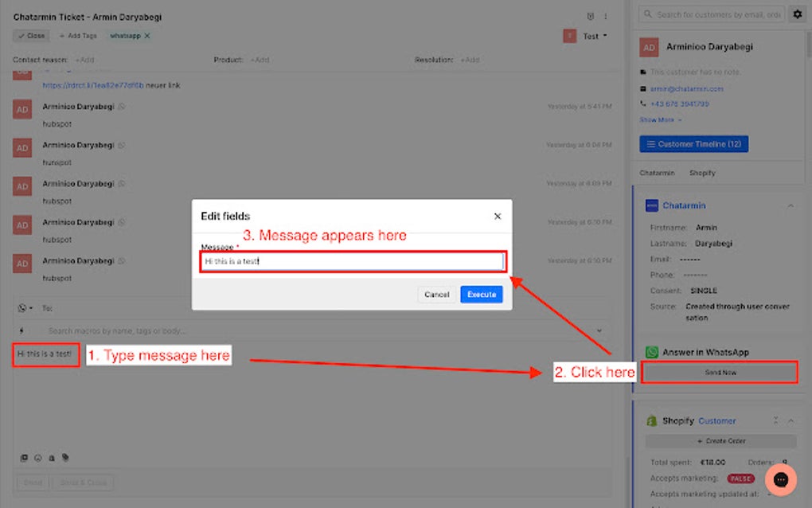Click Cancel in Edit fields dialog

(x=436, y=294)
